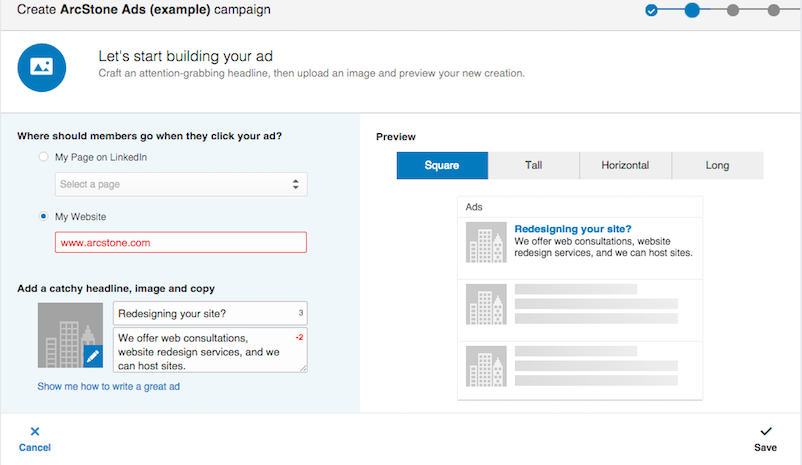Click preview ad headline Redesigning your site?
The height and width of the screenshot is (465, 802).
point(573,229)
